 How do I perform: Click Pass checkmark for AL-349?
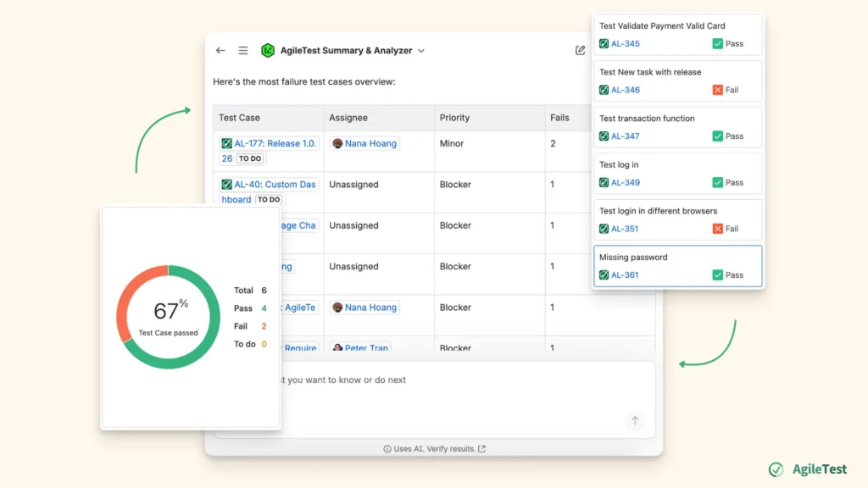click(x=717, y=183)
